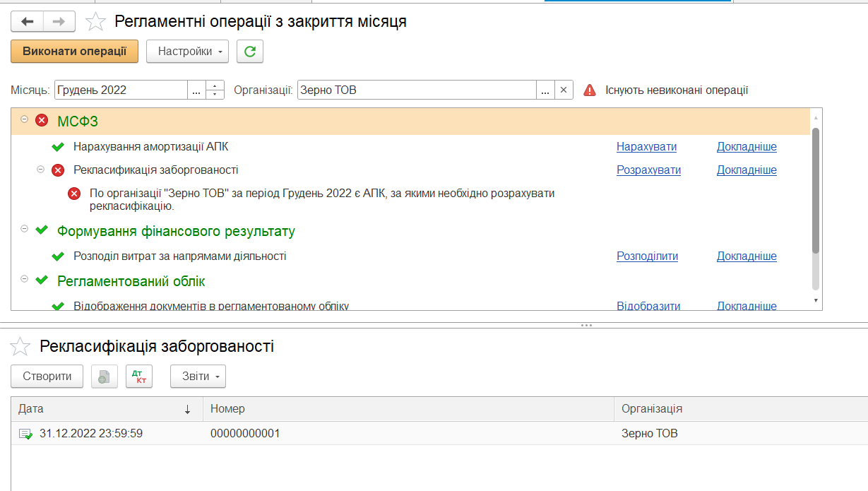The image size is (868, 491).
Task: Clear the Організація field with X button
Action: pyautogui.click(x=563, y=90)
